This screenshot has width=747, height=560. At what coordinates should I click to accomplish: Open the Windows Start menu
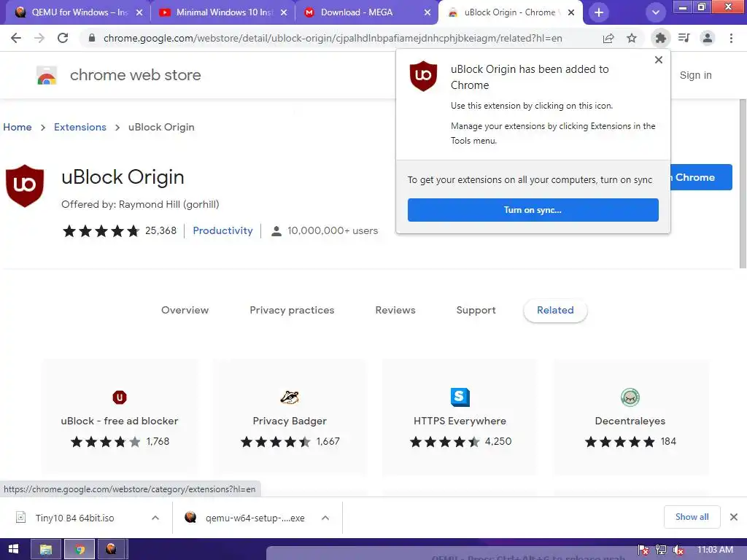point(13,549)
